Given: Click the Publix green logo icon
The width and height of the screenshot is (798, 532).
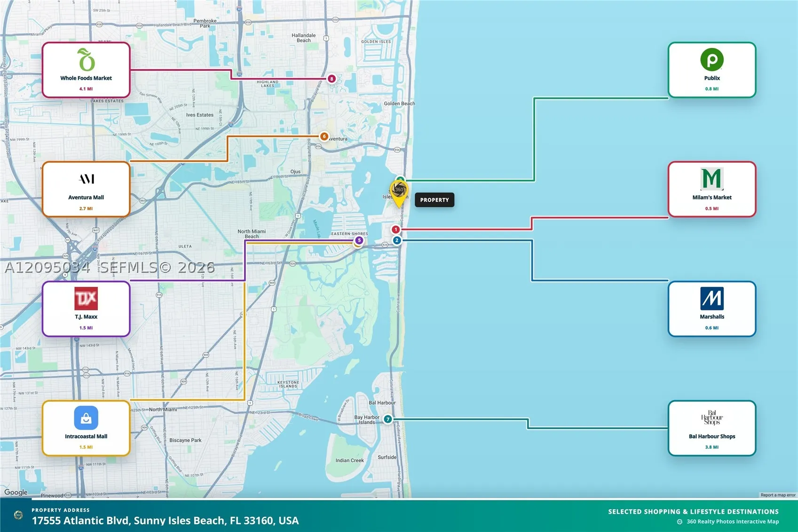Looking at the screenshot, I should [x=711, y=60].
